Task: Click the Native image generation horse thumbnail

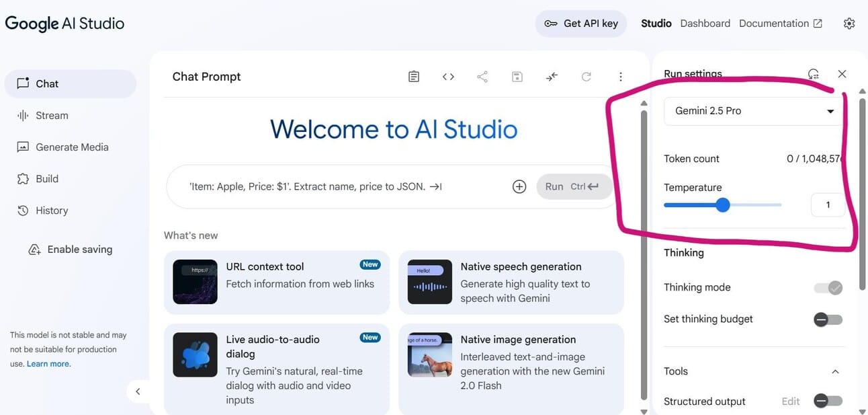Action: 429,354
